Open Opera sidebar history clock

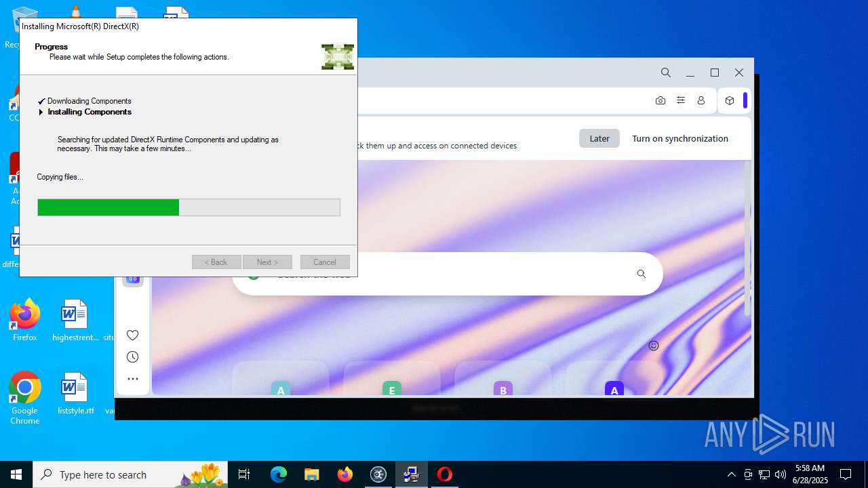click(x=132, y=357)
